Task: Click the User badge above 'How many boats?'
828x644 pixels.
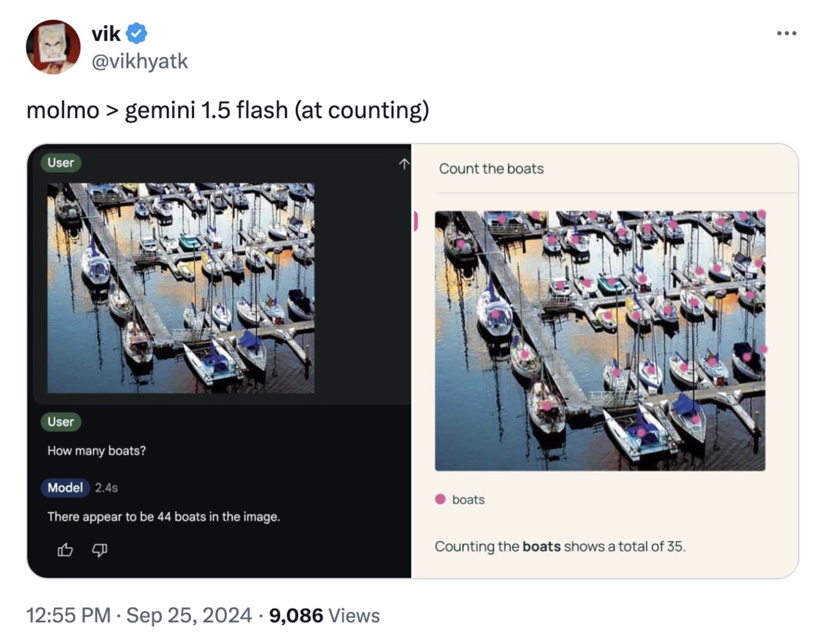Action: coord(61,421)
